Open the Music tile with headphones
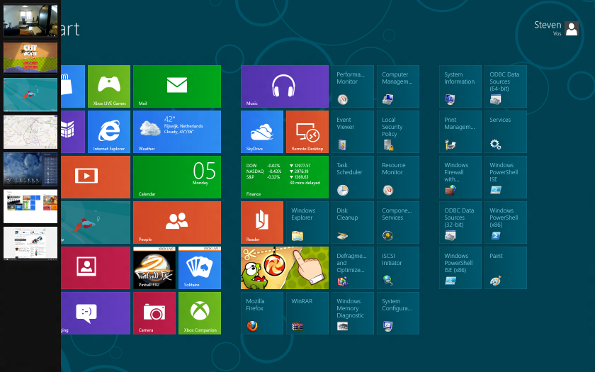 coord(285,87)
